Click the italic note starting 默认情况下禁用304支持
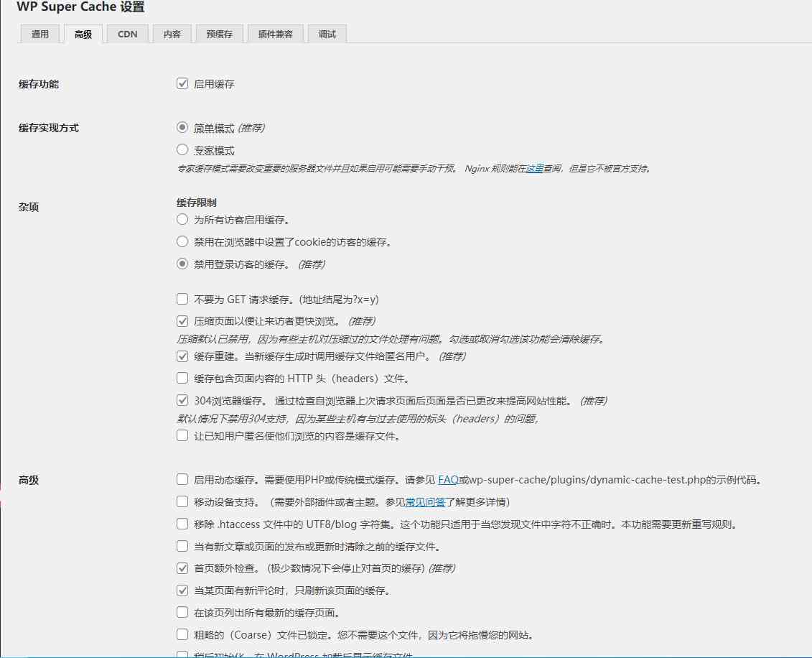 [358, 419]
